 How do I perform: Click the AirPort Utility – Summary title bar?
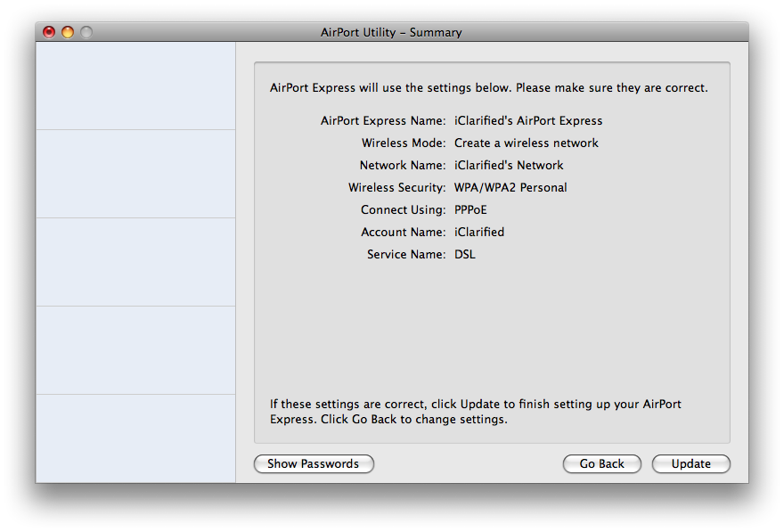coord(391,32)
